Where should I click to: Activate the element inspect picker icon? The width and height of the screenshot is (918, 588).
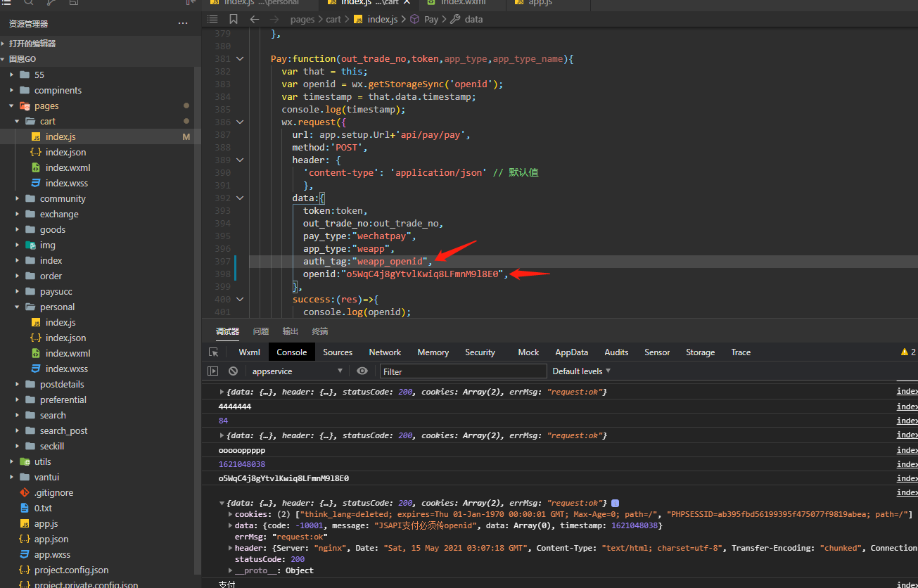(x=213, y=352)
